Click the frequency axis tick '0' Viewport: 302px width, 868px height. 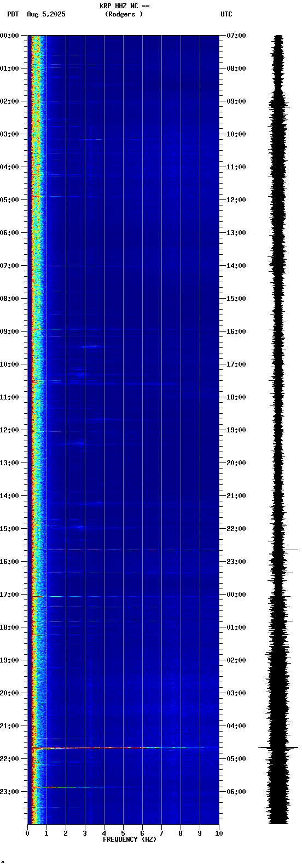(27, 833)
